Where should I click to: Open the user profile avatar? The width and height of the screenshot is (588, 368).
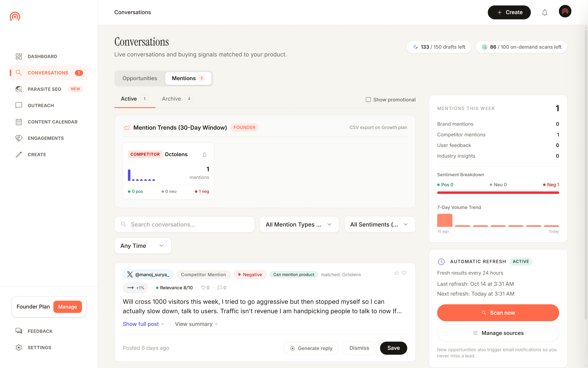pos(565,11)
